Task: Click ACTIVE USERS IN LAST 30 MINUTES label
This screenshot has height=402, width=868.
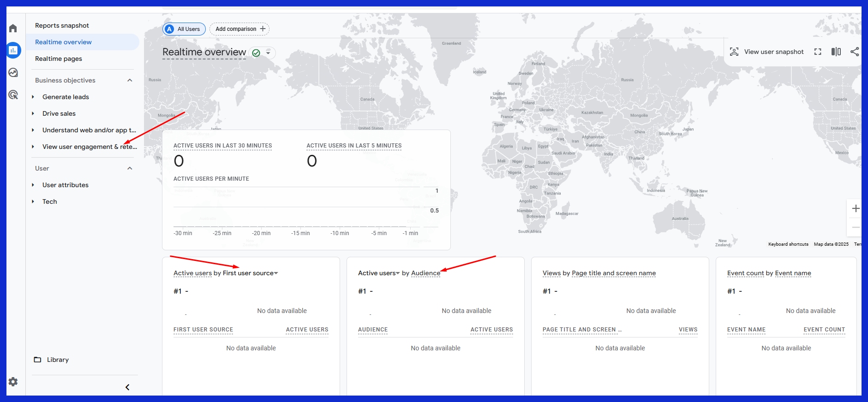Action: (222, 146)
